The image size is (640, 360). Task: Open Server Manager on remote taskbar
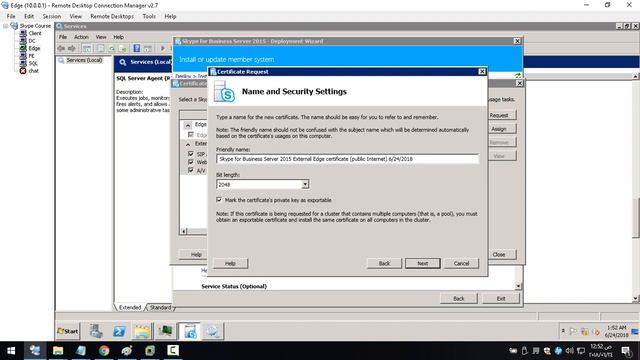pyautogui.click(x=96, y=331)
